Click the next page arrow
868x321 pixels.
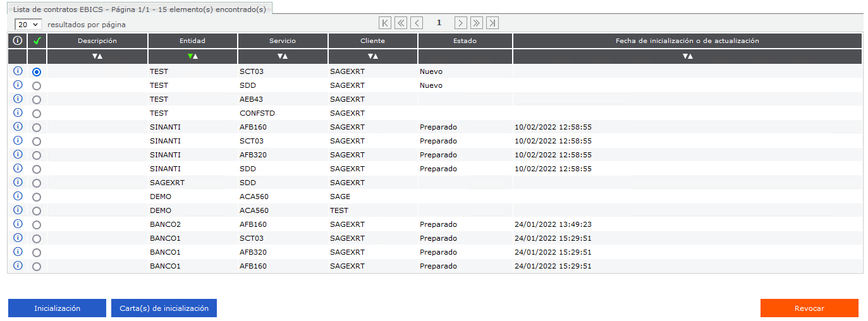click(461, 23)
